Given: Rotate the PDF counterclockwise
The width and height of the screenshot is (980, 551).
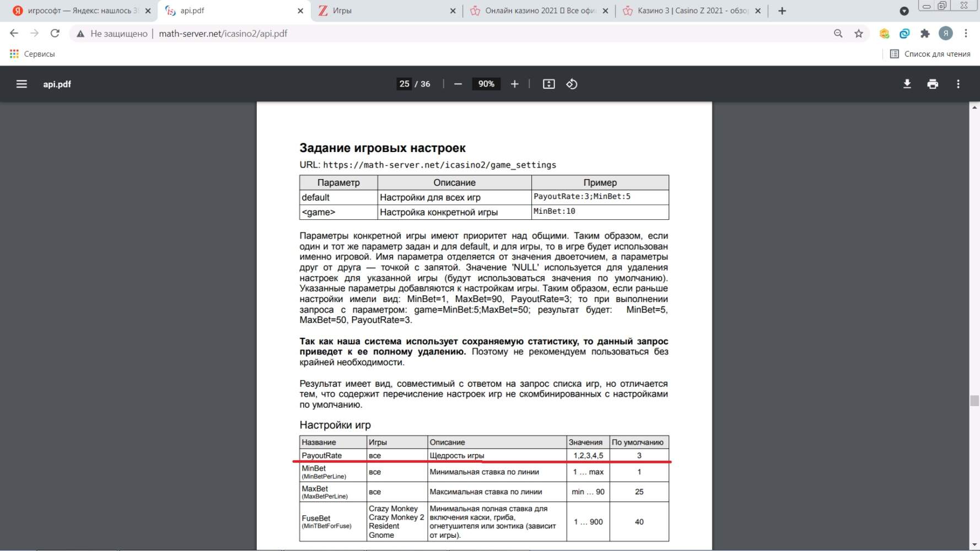Looking at the screenshot, I should [572, 84].
